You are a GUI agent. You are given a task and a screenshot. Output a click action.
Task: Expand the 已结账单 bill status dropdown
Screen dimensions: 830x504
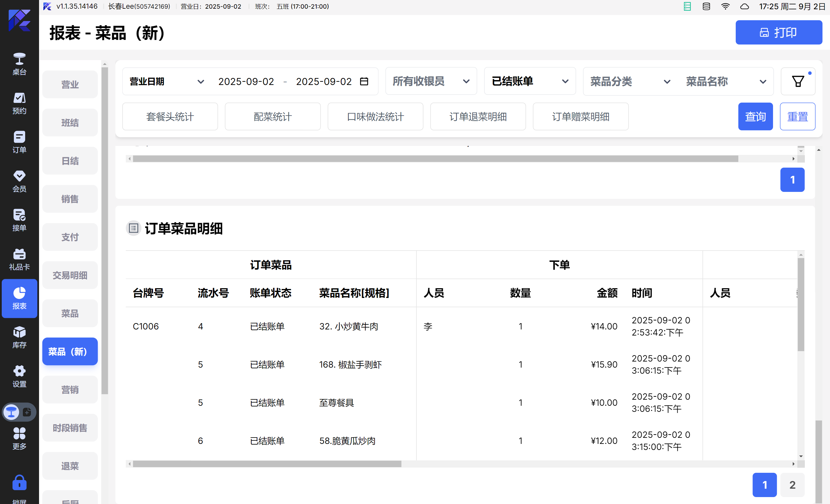530,81
